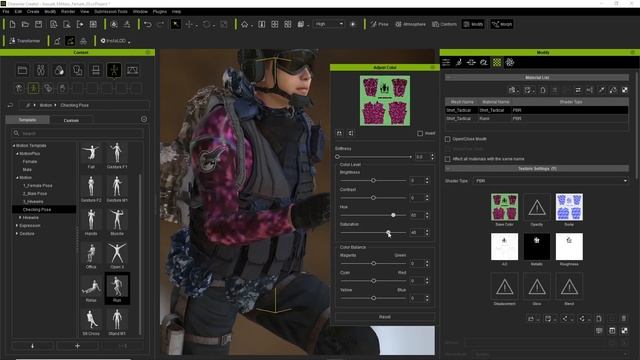This screenshot has height=360, width=640.
Task: Select the green Pose sub-category icon
Action: point(33,88)
